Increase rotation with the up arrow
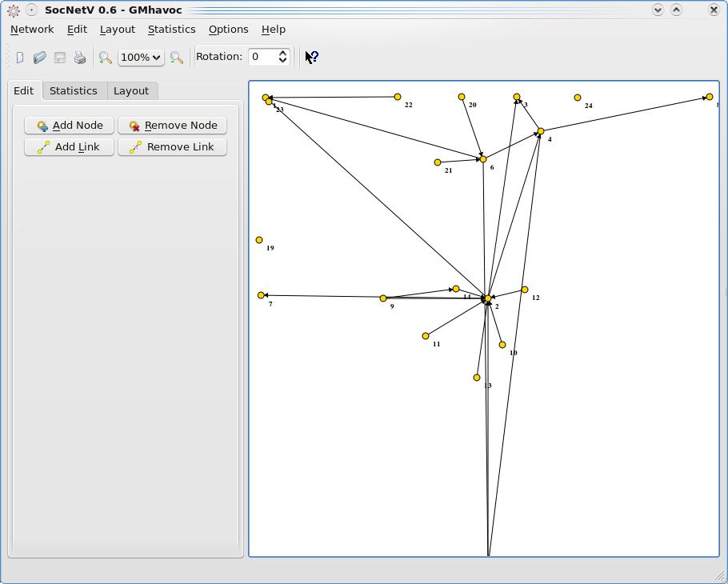 (282, 53)
